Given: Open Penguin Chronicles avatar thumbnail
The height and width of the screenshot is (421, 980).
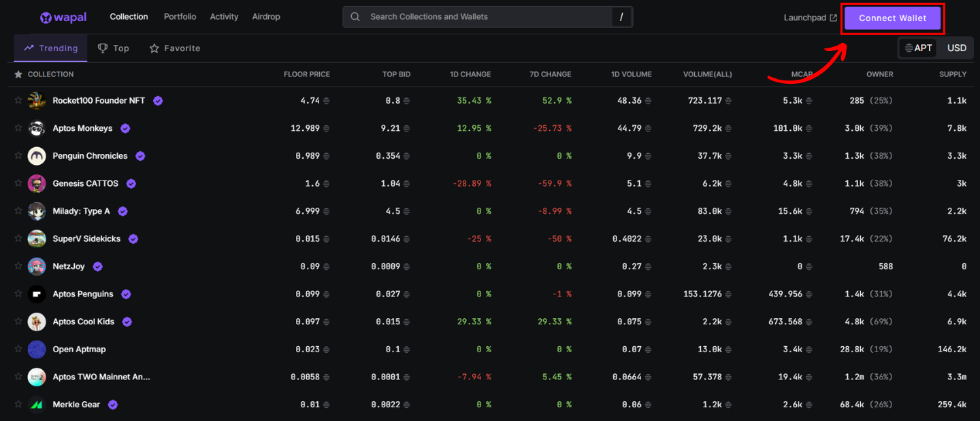Looking at the screenshot, I should click(x=37, y=156).
